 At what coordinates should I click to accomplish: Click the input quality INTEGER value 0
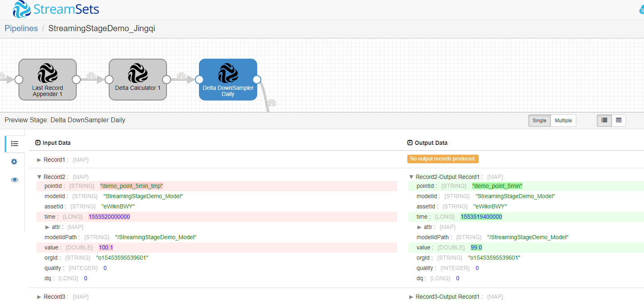(105, 268)
